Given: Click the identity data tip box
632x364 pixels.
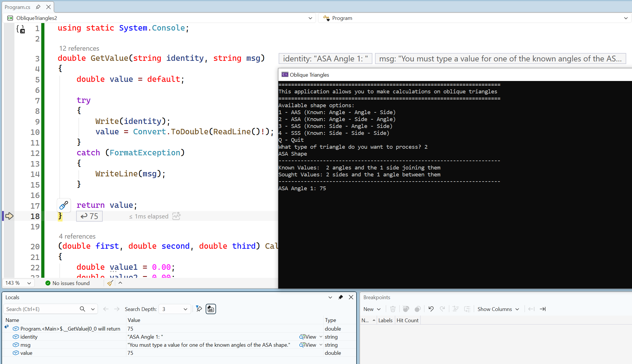Looking at the screenshot, I should tap(325, 59).
